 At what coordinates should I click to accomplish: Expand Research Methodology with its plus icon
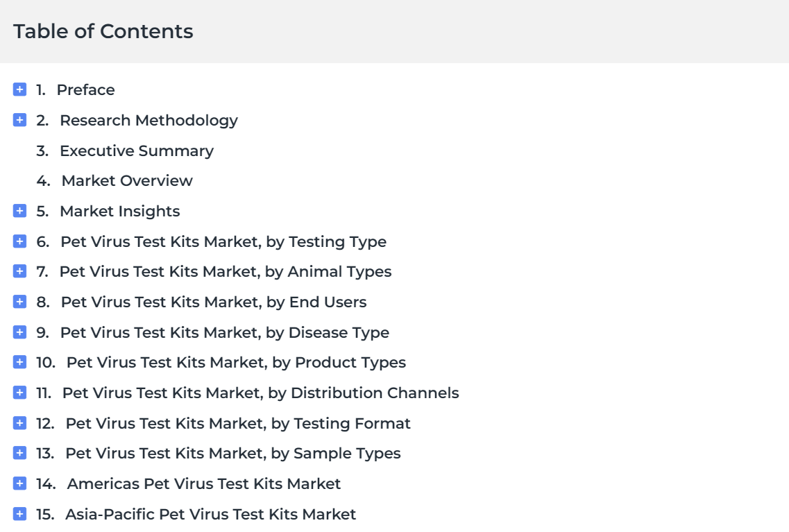click(x=19, y=120)
